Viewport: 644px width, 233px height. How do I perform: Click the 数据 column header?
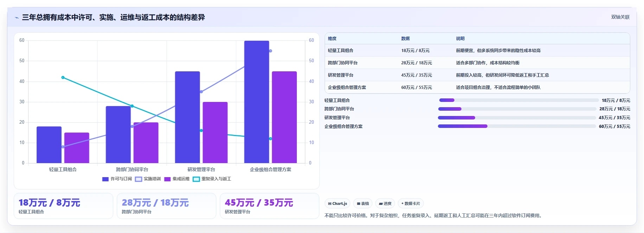(x=405, y=39)
